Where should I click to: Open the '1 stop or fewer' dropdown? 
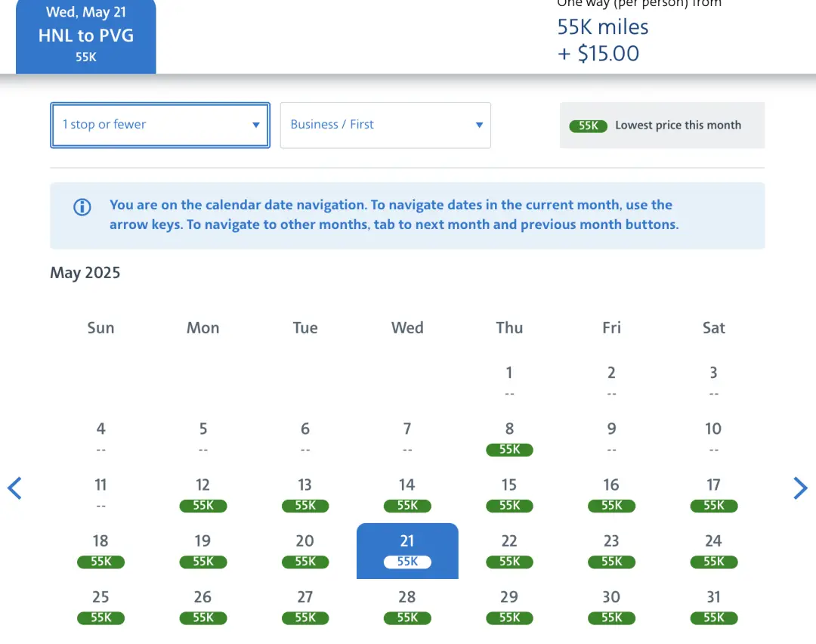(160, 125)
